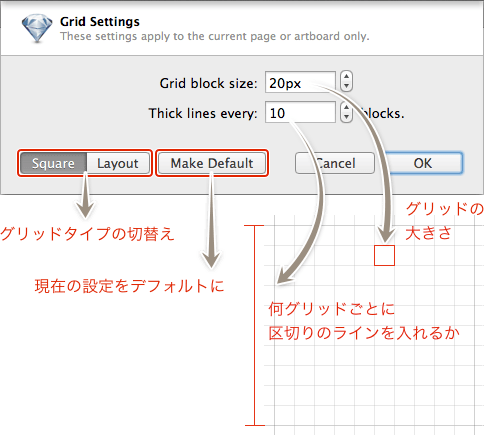The width and height of the screenshot is (484, 435).
Task: Click the Make Default button
Action: 212,163
